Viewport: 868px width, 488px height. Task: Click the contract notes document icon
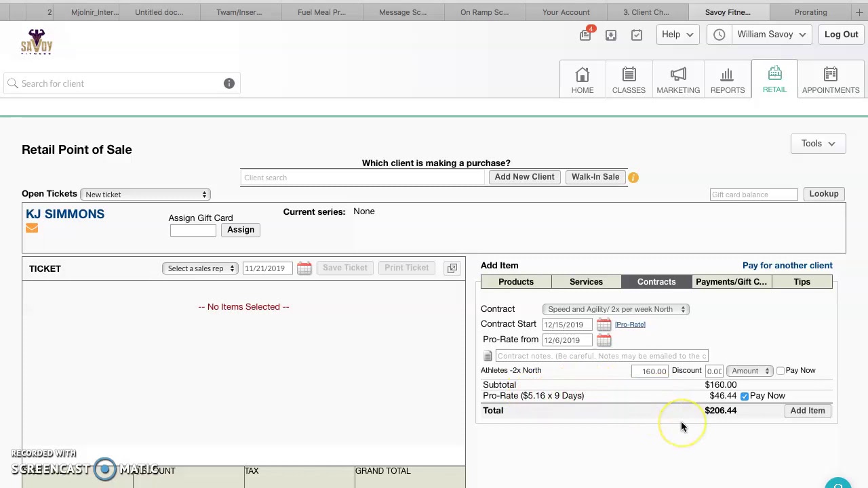click(488, 356)
